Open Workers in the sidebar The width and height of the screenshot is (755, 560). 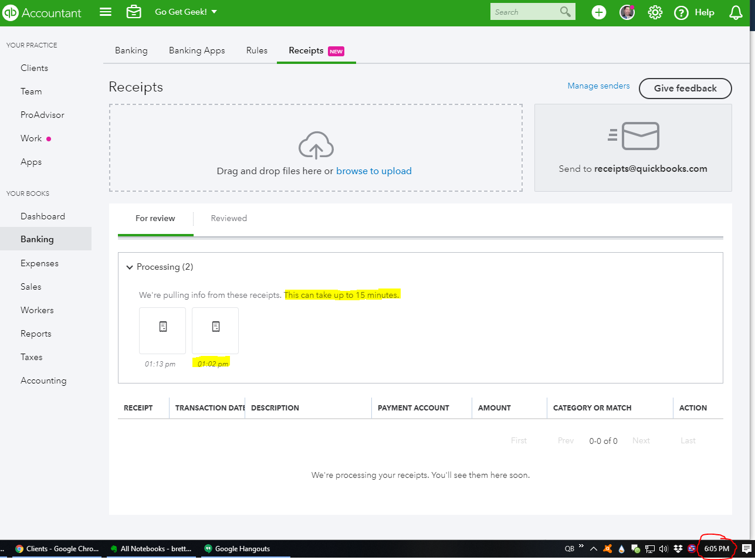tap(37, 310)
